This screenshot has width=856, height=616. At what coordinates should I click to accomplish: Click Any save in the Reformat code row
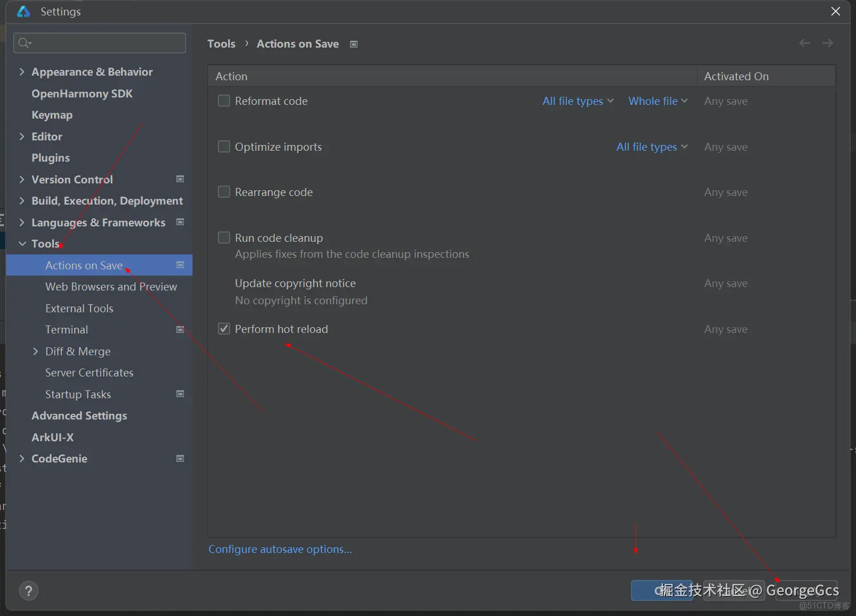725,101
